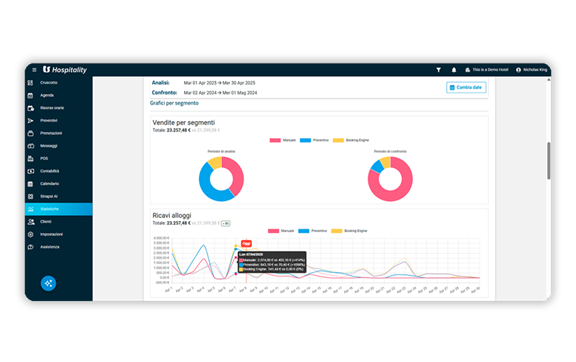
Task: Click the Cambia date button
Action: tap(466, 87)
